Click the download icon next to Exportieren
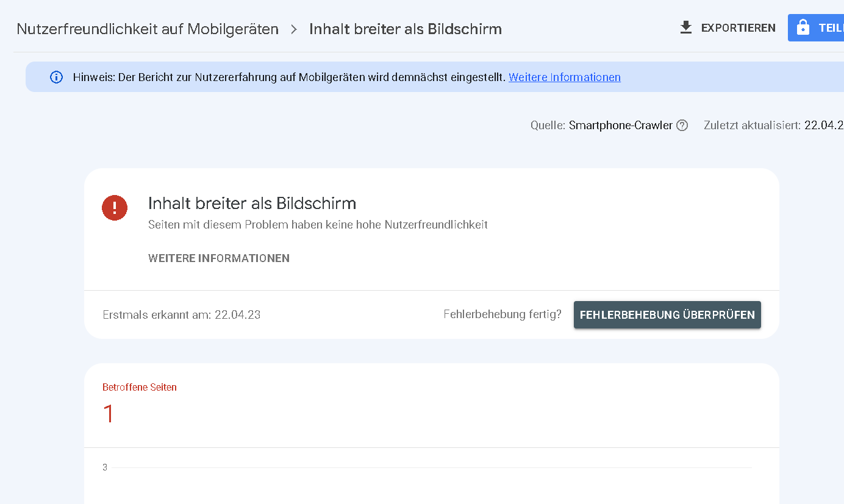 pos(686,28)
